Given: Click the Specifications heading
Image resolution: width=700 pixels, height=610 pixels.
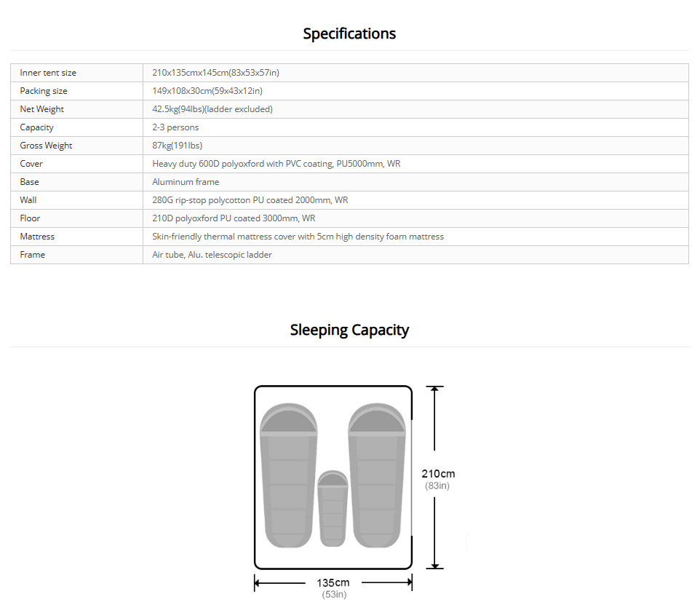Looking at the screenshot, I should (x=349, y=33).
